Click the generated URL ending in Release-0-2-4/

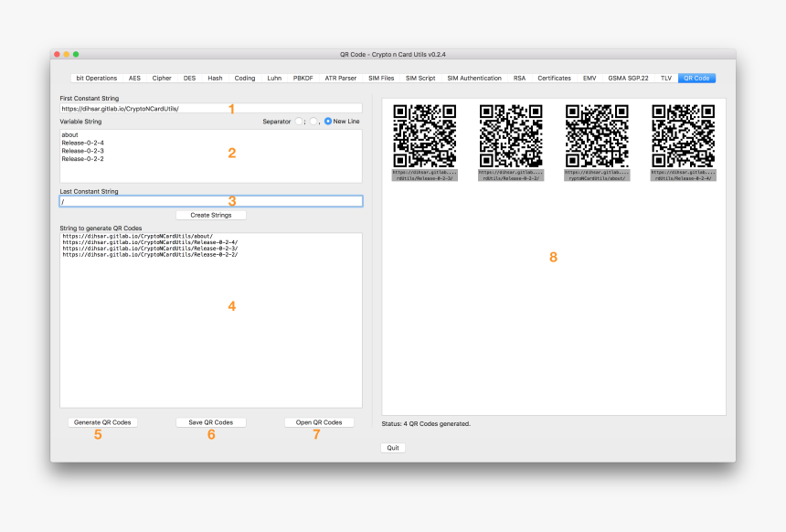(x=151, y=242)
